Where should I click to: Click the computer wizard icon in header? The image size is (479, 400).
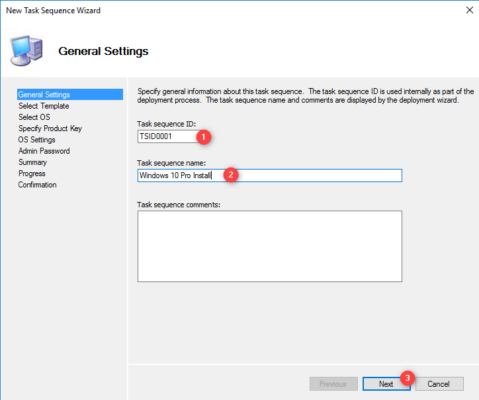(x=27, y=50)
